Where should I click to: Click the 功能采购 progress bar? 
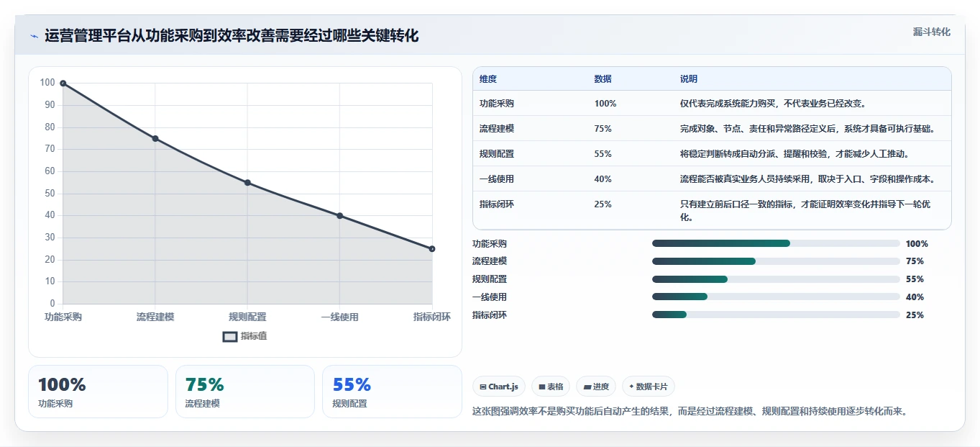click(x=776, y=243)
